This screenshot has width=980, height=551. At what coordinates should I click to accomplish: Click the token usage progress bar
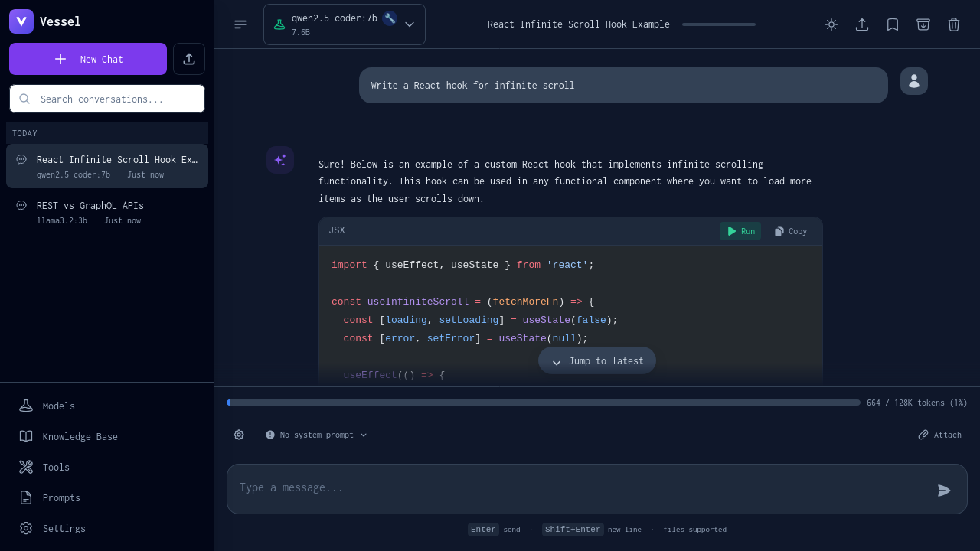pos(544,403)
